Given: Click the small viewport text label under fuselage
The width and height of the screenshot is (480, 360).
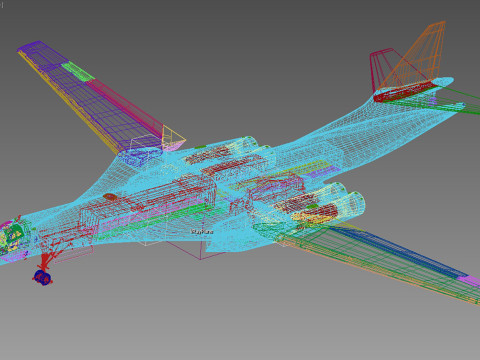Looking at the screenshot, I should (x=202, y=232).
